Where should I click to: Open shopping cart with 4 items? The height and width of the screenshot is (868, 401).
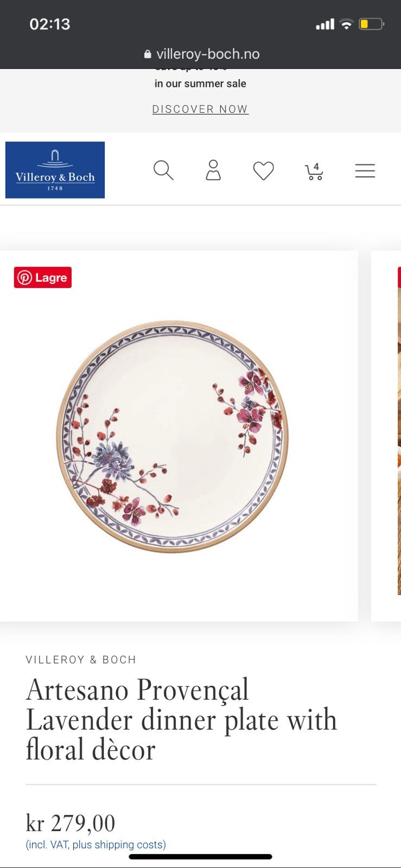(314, 171)
